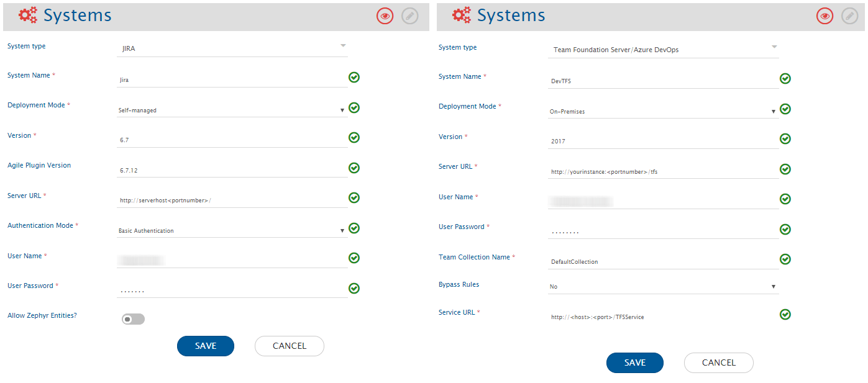Click the Server URL field containing serverhost
This screenshot has width=868, height=383.
(232, 200)
